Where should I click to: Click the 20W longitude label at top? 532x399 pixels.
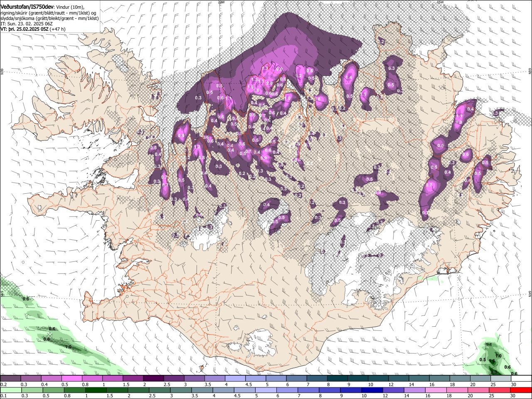pyautogui.click(x=221, y=2)
